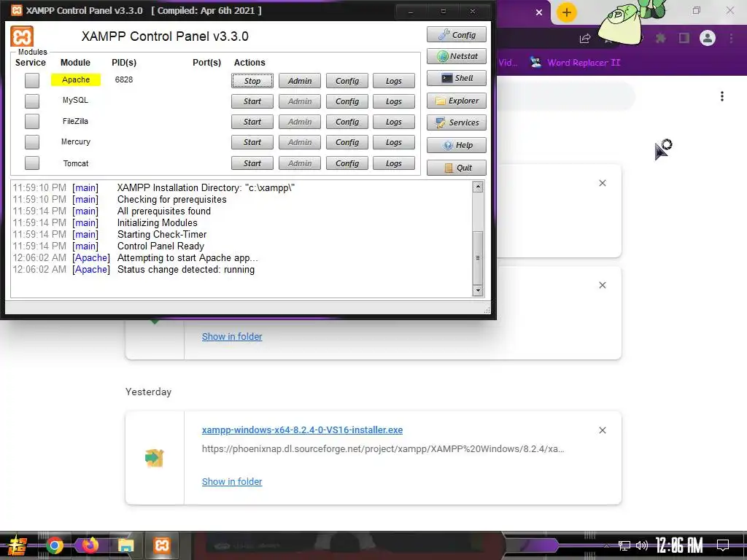
Task: Click XAMPP taskbar icon
Action: (x=161, y=545)
